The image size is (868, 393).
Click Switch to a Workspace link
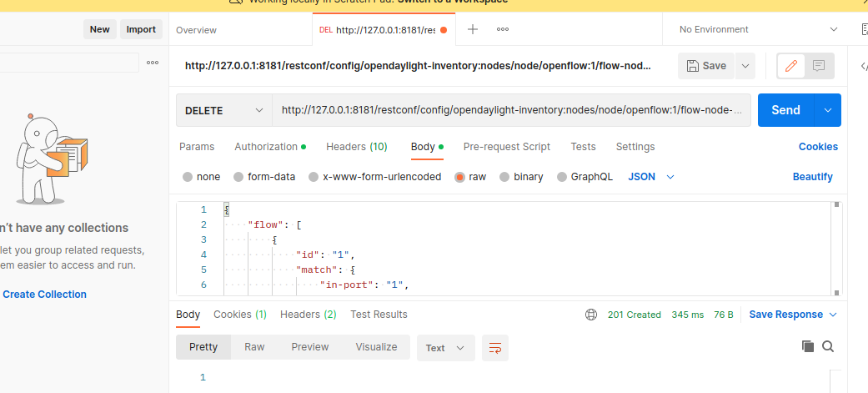453,2
